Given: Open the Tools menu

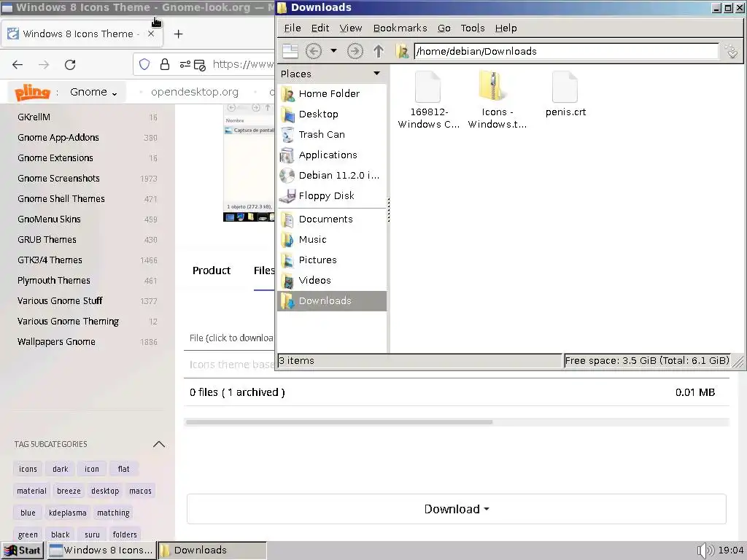Looking at the screenshot, I should click(x=473, y=28).
